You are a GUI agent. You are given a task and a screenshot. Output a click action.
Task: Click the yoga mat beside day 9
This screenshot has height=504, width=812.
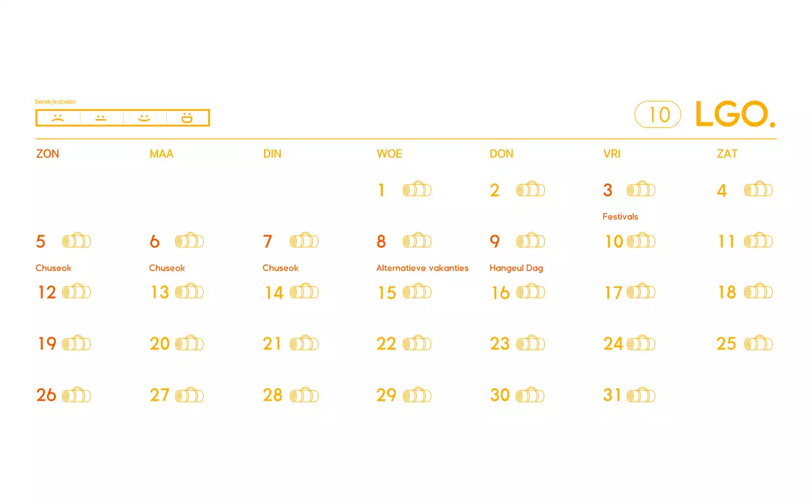(x=530, y=241)
